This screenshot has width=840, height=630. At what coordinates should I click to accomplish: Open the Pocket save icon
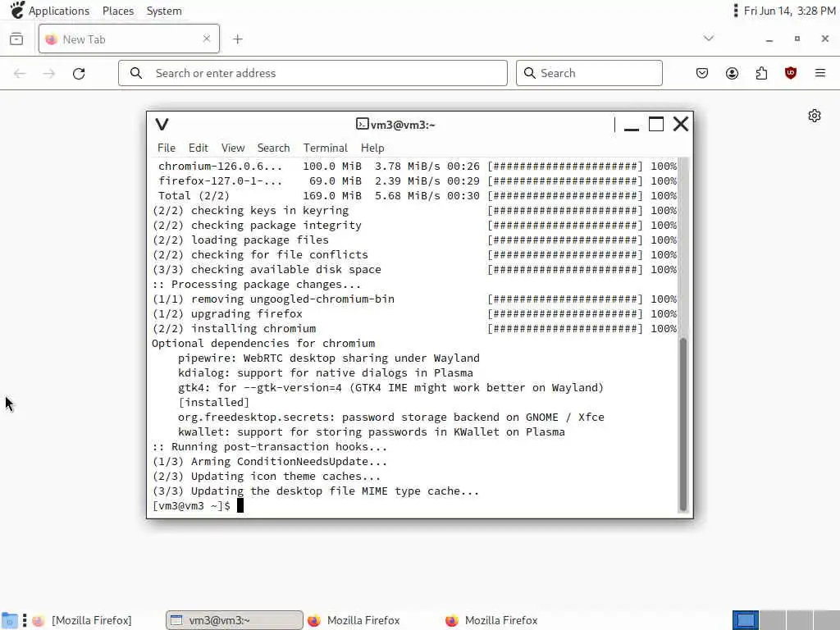point(702,73)
